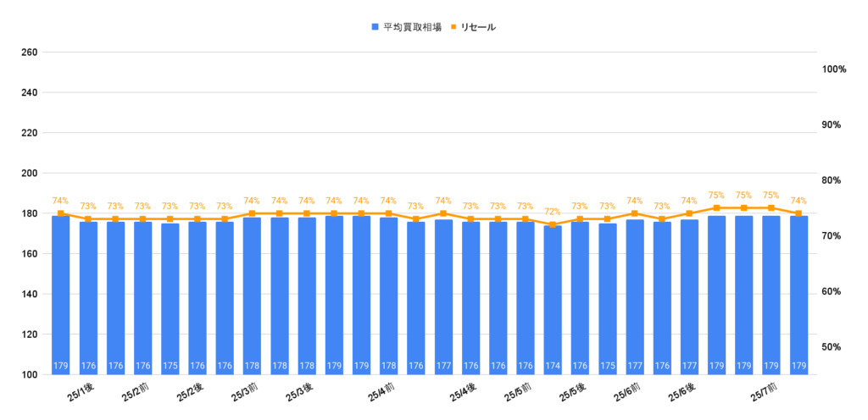The width and height of the screenshot is (868, 420).
Task: Click left axis value 240
Action: click(x=30, y=93)
